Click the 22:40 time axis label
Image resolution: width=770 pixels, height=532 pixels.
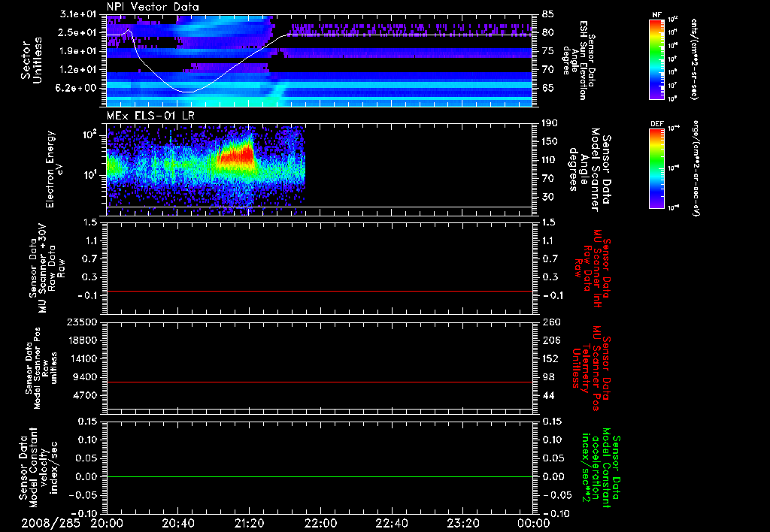click(391, 523)
